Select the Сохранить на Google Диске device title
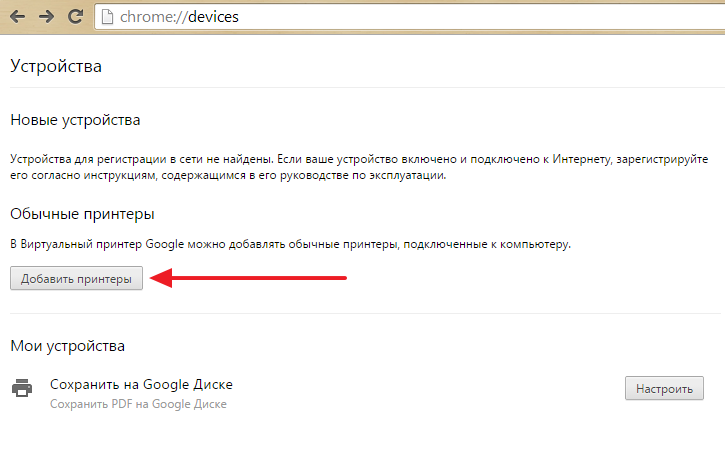The width and height of the screenshot is (725, 475). click(141, 384)
